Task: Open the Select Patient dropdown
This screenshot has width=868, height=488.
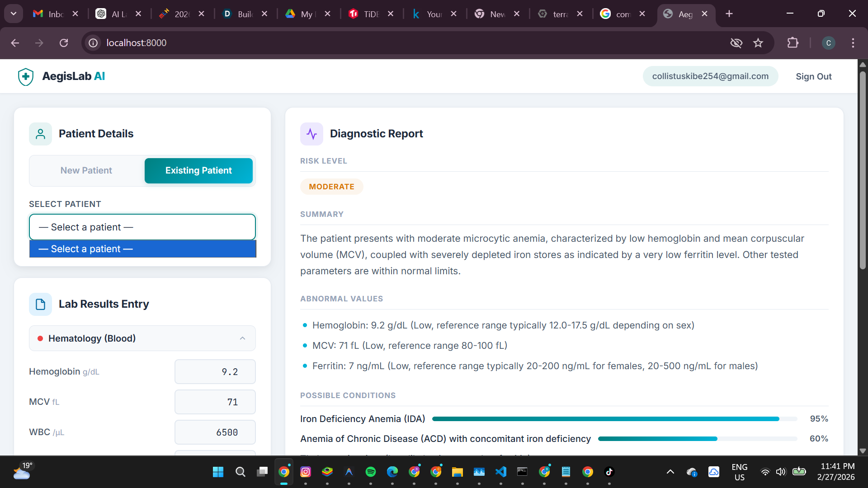Action: pos(142,227)
